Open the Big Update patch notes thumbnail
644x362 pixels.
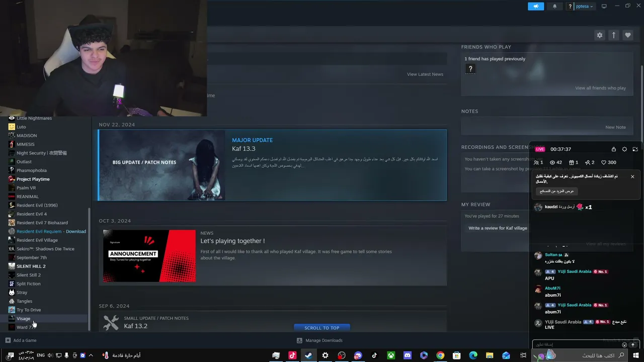click(162, 165)
